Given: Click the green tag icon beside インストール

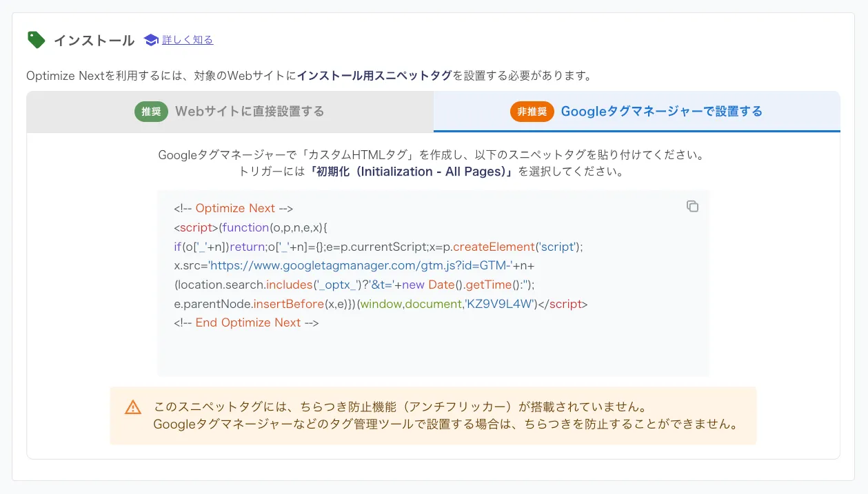Looking at the screenshot, I should point(36,40).
